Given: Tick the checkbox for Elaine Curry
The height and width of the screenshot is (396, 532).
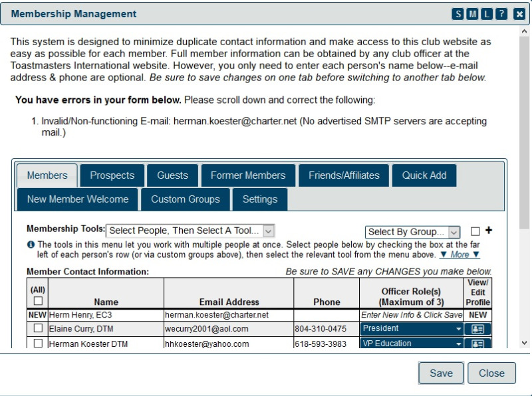Looking at the screenshot, I should click(38, 328).
